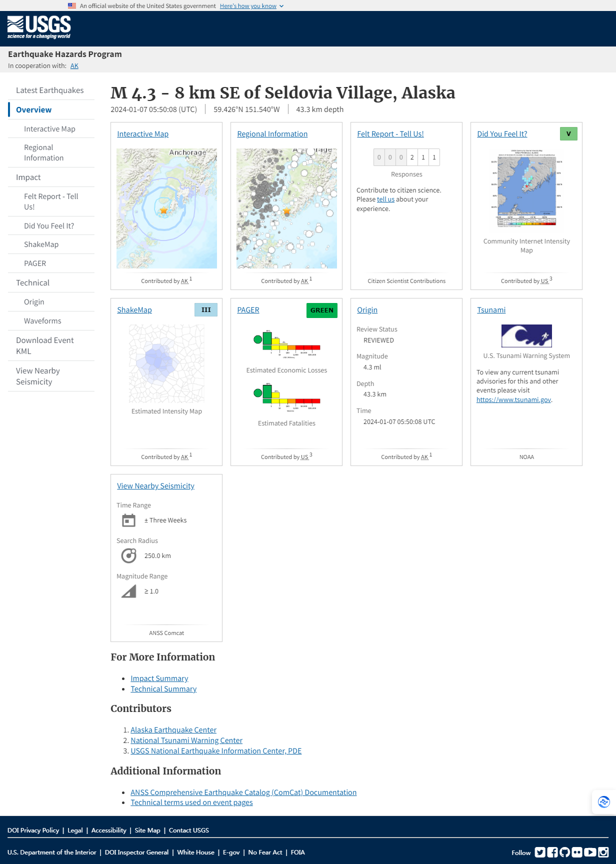Open the USGS Facebook page icon
The image size is (616, 864).
pyautogui.click(x=552, y=852)
